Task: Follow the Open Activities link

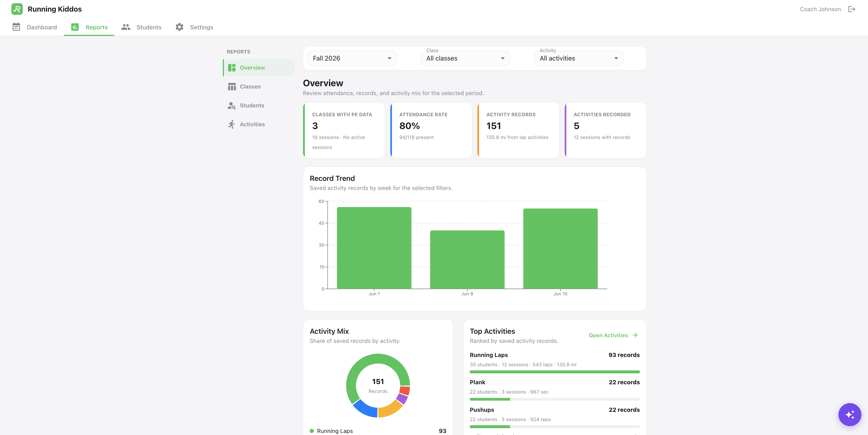Action: (x=613, y=335)
